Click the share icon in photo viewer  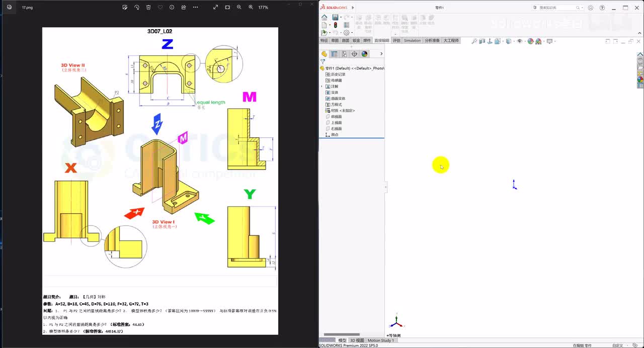[x=184, y=8]
